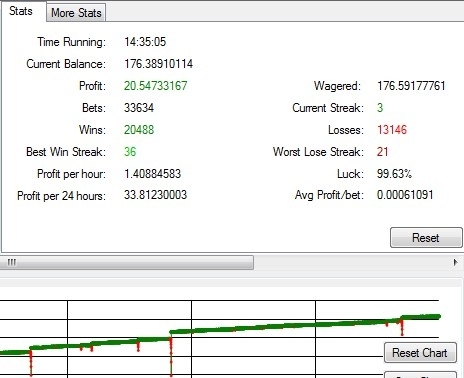Click the Luck label

(x=350, y=174)
